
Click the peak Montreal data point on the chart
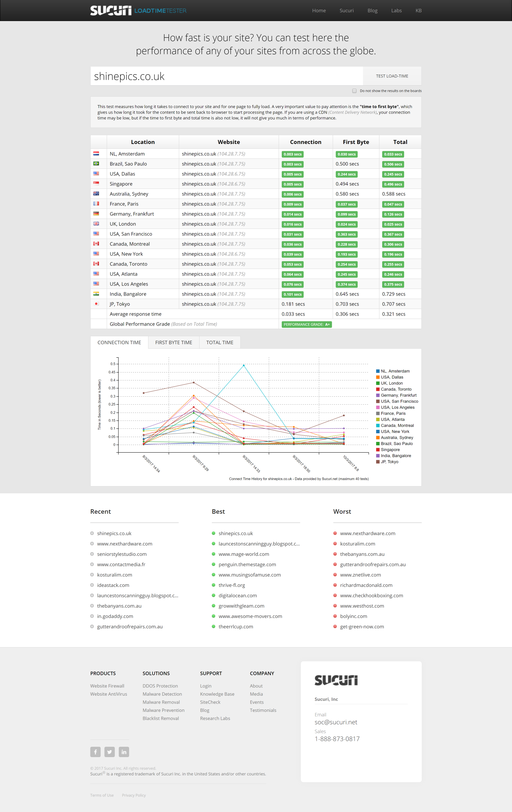click(244, 365)
